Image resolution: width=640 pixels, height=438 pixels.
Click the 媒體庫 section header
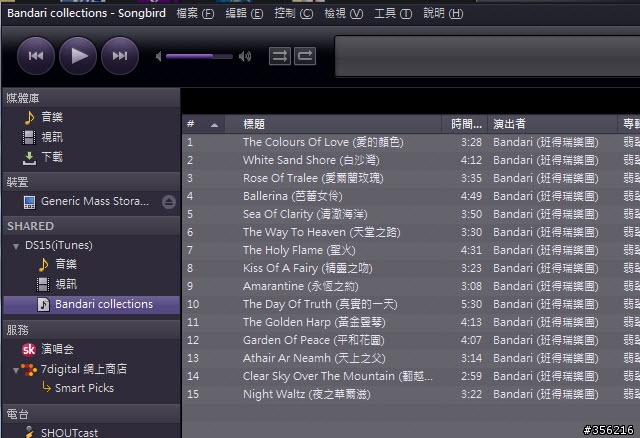coord(91,98)
